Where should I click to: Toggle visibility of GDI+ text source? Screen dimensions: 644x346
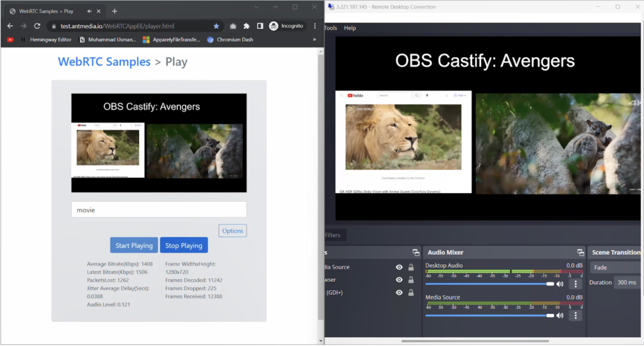tap(399, 293)
